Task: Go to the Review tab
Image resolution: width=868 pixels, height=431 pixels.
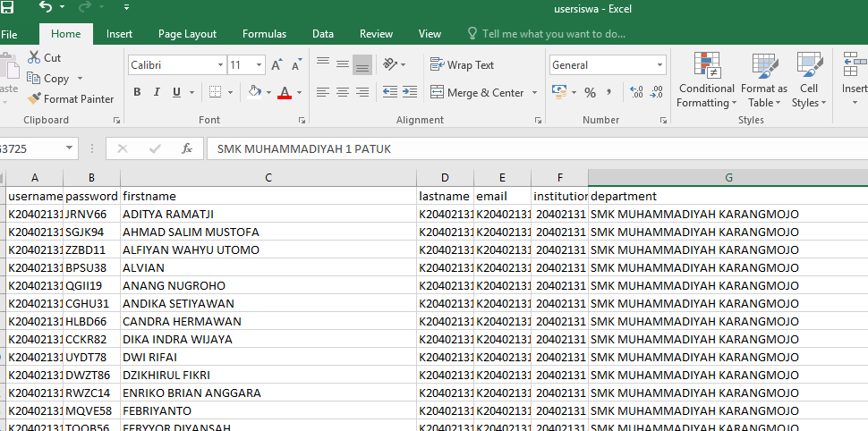Action: (376, 34)
